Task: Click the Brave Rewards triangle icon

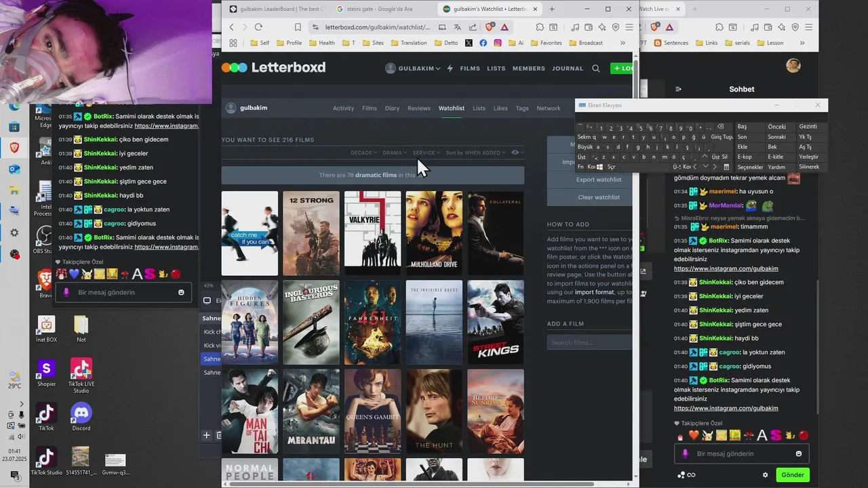Action: click(x=505, y=27)
